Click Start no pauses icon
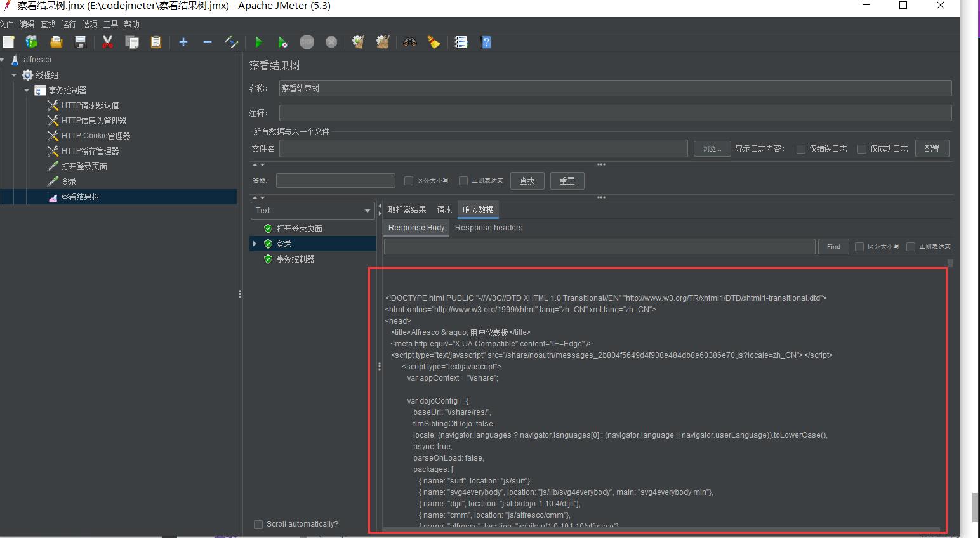The width and height of the screenshot is (980, 538). 282,42
